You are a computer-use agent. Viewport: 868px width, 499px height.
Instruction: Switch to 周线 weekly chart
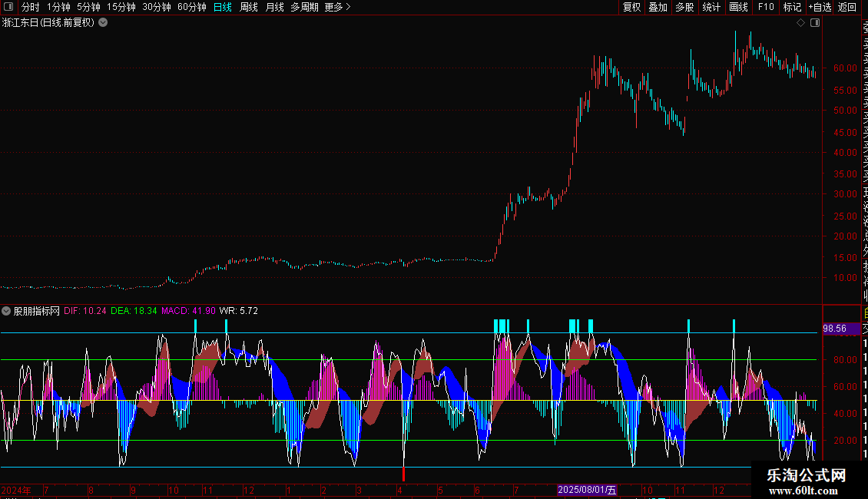tap(249, 7)
